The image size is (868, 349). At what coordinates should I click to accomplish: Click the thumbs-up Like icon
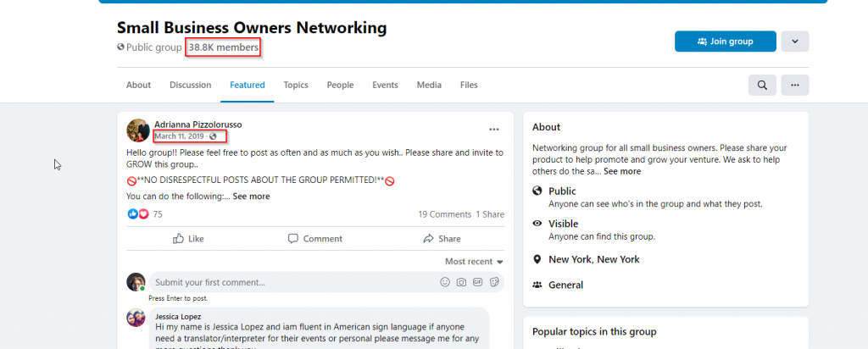(x=178, y=238)
